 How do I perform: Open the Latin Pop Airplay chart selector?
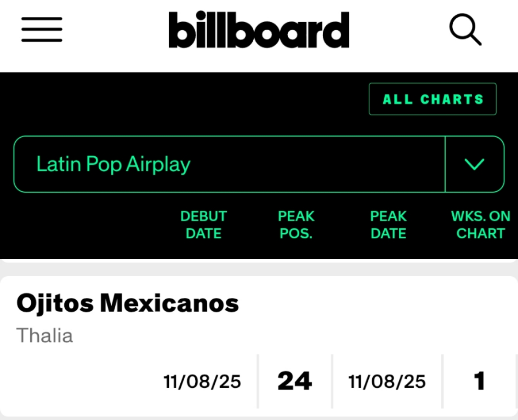[229, 164]
